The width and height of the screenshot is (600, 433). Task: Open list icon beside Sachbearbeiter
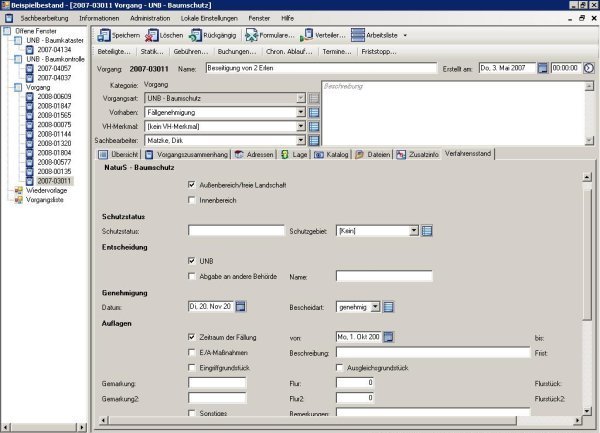(314, 141)
